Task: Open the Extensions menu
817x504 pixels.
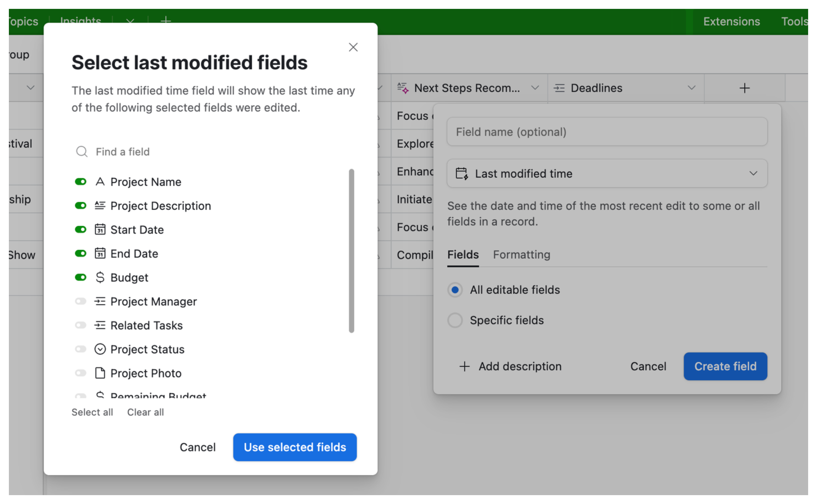Action: (x=731, y=21)
